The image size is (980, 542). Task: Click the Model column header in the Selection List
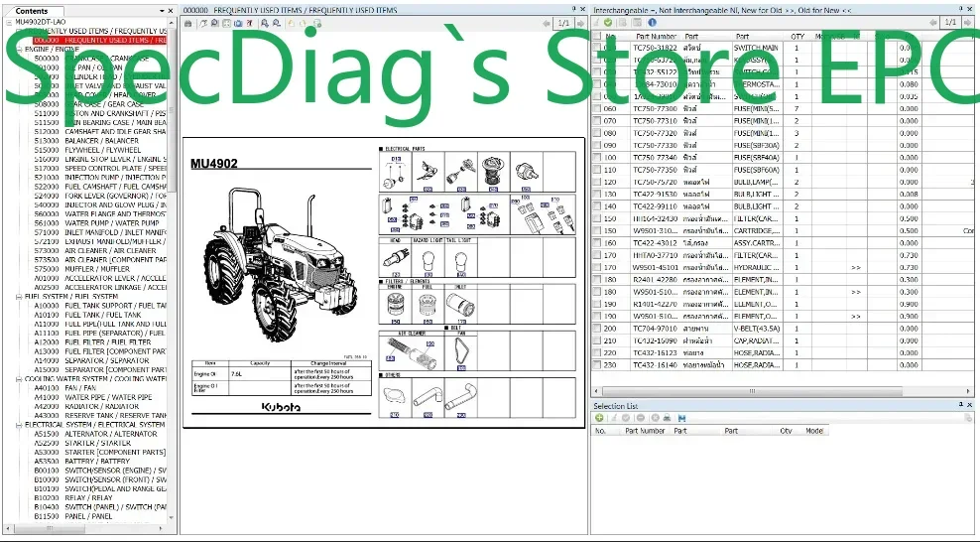813,431
